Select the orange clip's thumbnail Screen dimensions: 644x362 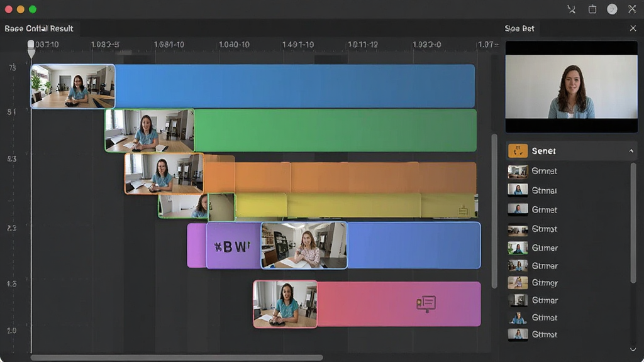(164, 173)
